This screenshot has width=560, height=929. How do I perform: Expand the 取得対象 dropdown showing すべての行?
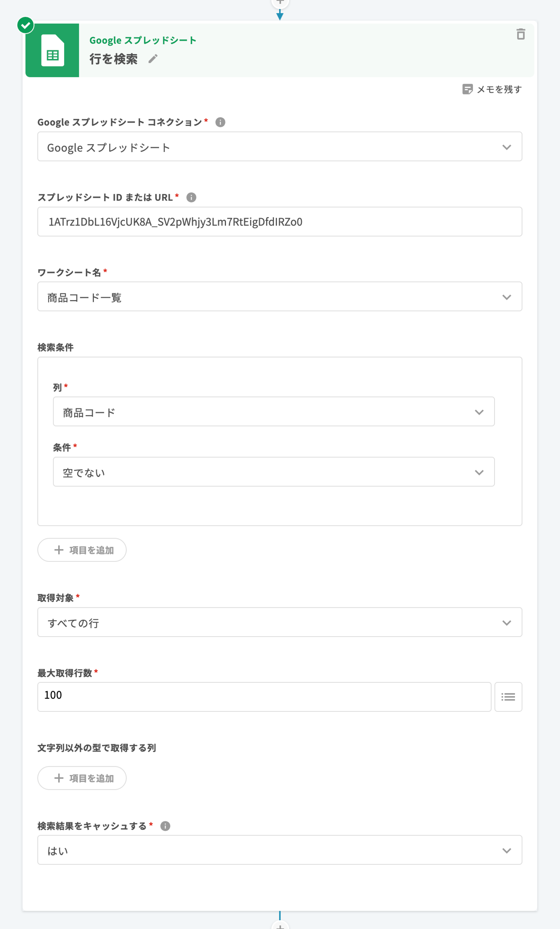[280, 622]
